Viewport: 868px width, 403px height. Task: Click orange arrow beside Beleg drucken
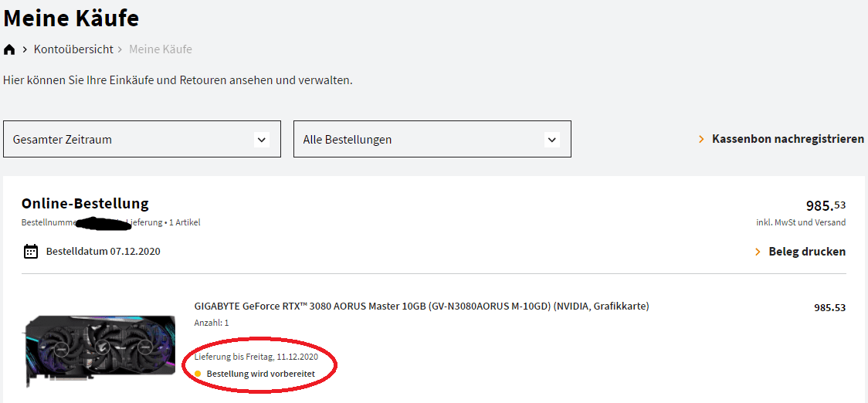[x=758, y=252]
